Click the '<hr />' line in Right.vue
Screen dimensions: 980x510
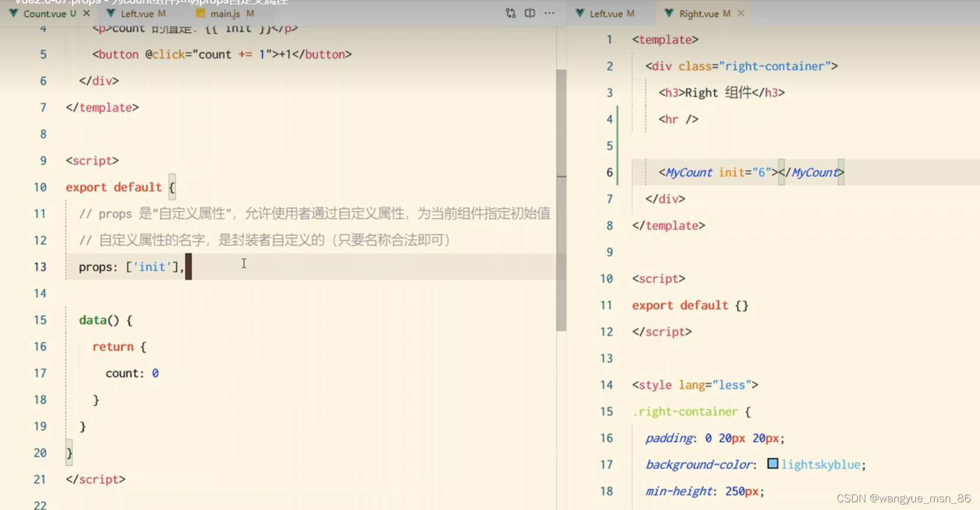[679, 119]
